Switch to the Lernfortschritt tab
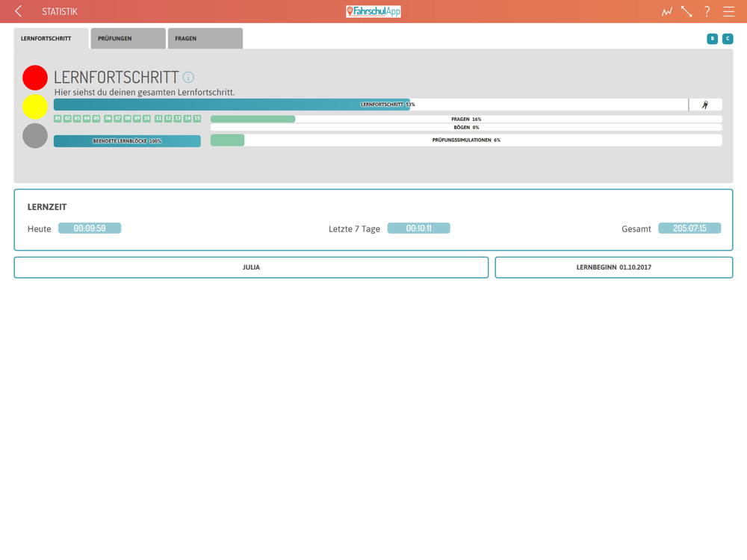747x560 pixels. click(x=51, y=39)
